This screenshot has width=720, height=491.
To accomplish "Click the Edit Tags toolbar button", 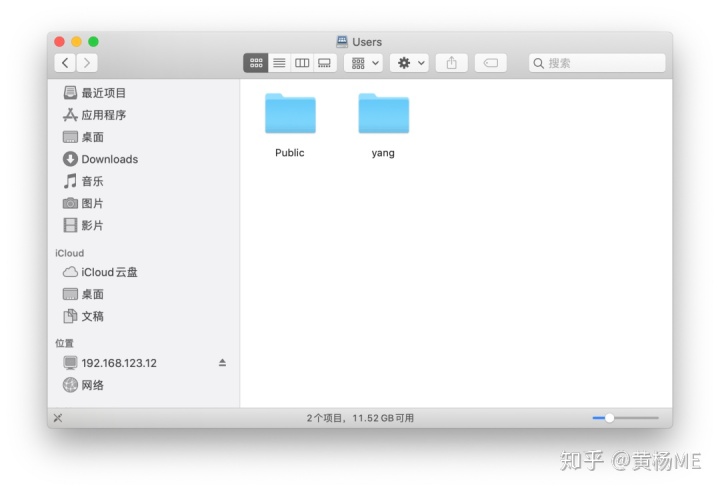I will click(x=490, y=63).
